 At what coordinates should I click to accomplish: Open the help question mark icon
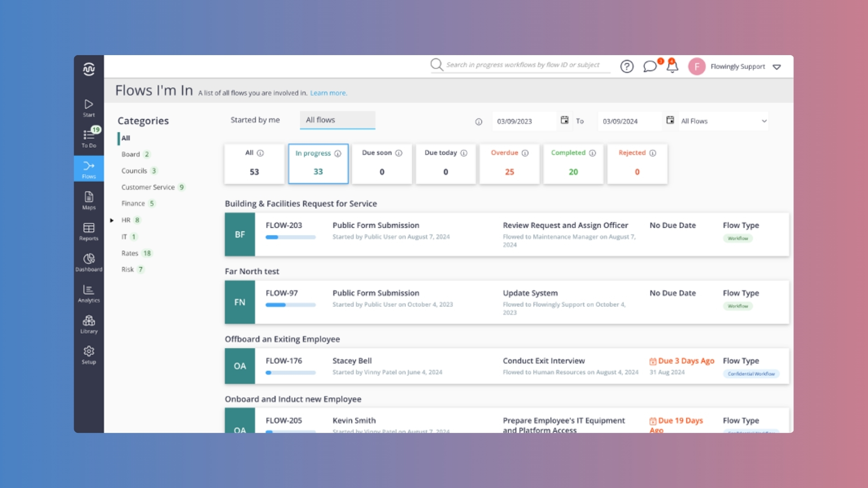pos(627,66)
